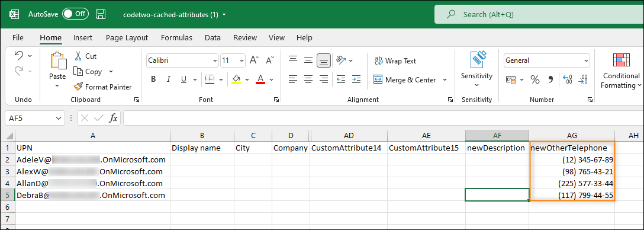Click the Save floppy disk icon
The width and height of the screenshot is (644, 230).
pyautogui.click(x=101, y=14)
